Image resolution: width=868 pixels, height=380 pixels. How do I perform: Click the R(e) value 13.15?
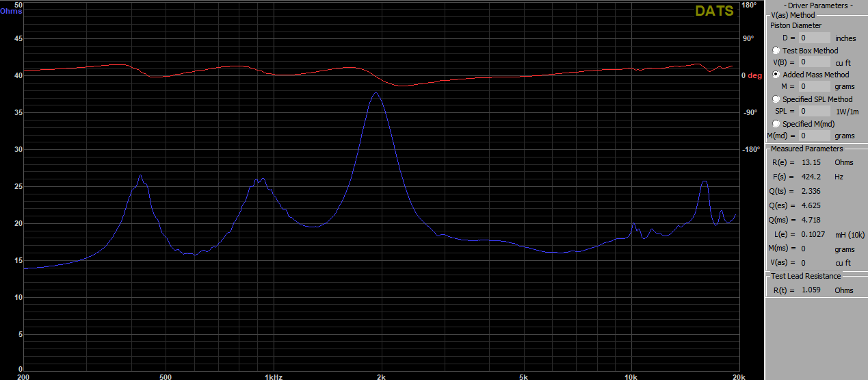pos(811,162)
